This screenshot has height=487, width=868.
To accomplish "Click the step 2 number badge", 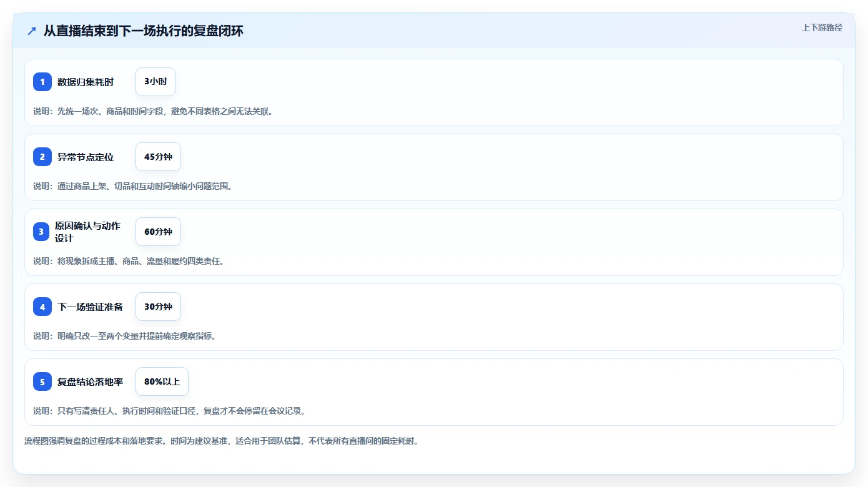I will point(42,157).
